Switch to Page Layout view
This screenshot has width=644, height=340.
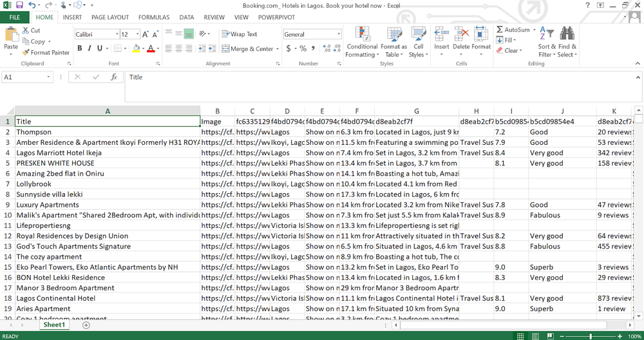(x=535, y=336)
